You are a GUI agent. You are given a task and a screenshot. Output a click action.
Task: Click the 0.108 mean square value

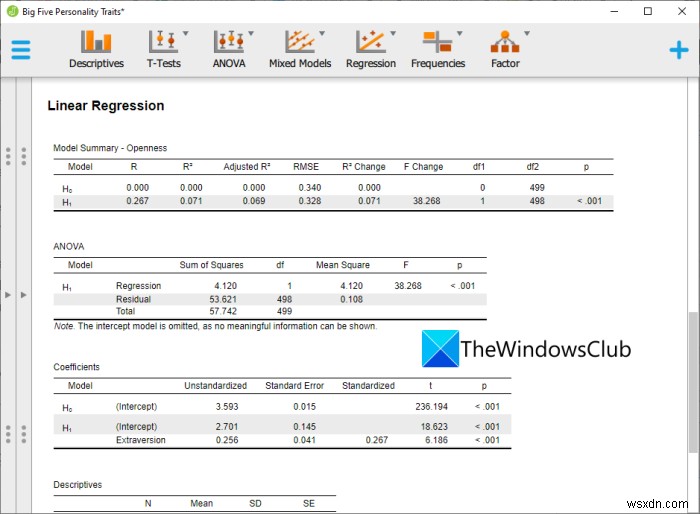click(x=351, y=299)
